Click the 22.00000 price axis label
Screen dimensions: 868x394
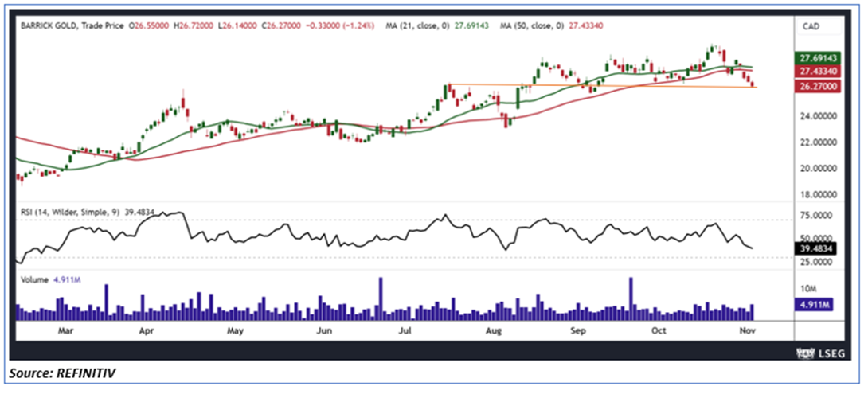click(818, 142)
